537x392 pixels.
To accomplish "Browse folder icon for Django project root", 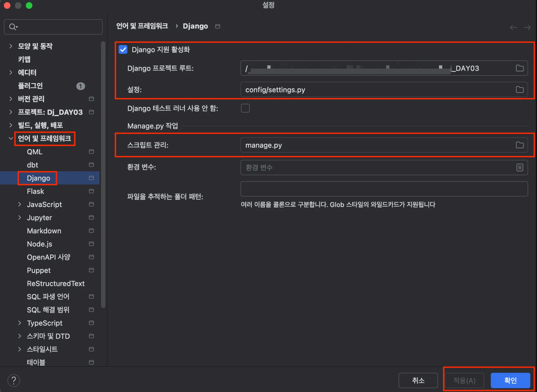I will pyautogui.click(x=519, y=68).
